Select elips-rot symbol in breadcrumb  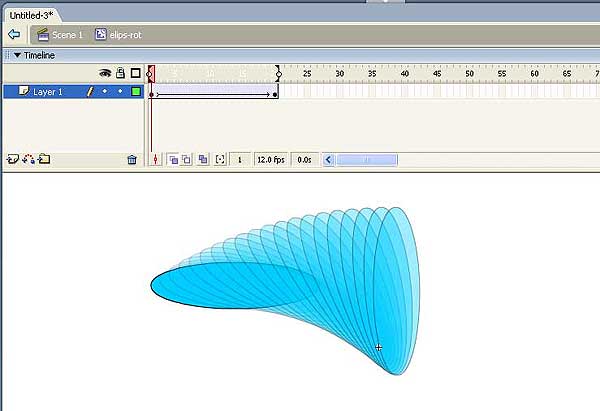(122, 34)
